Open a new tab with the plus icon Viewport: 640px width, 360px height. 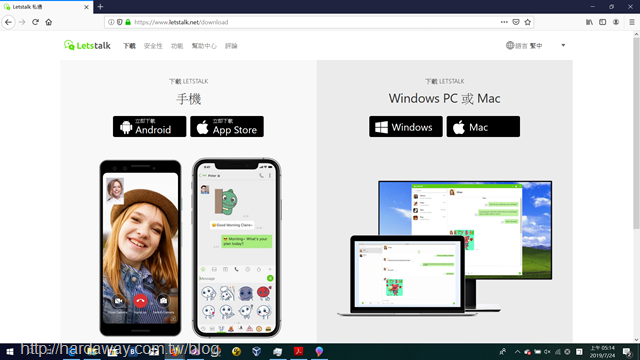(100, 7)
